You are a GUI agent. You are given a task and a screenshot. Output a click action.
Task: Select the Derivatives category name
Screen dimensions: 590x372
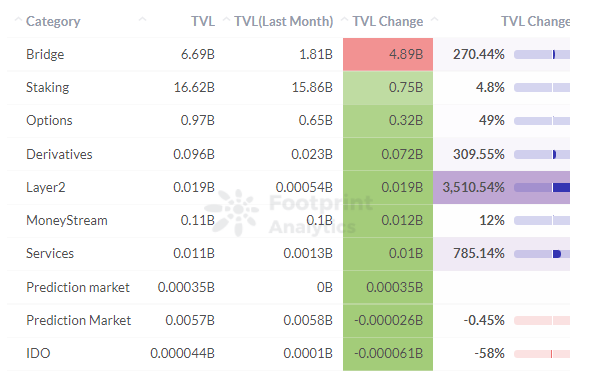pyautogui.click(x=59, y=154)
